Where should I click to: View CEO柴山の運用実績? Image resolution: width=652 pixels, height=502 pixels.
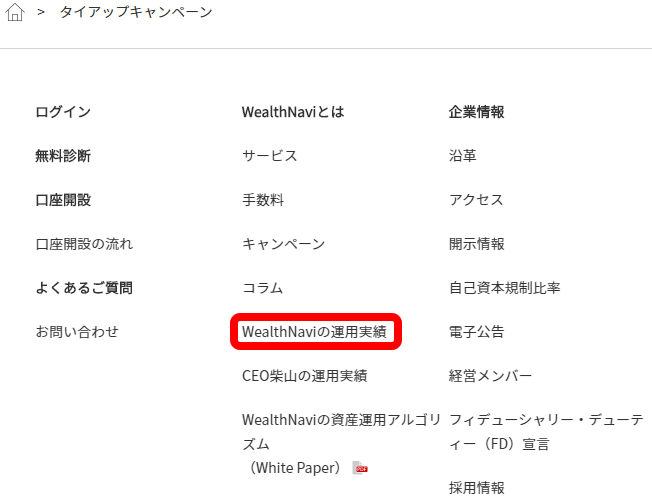pyautogui.click(x=305, y=376)
